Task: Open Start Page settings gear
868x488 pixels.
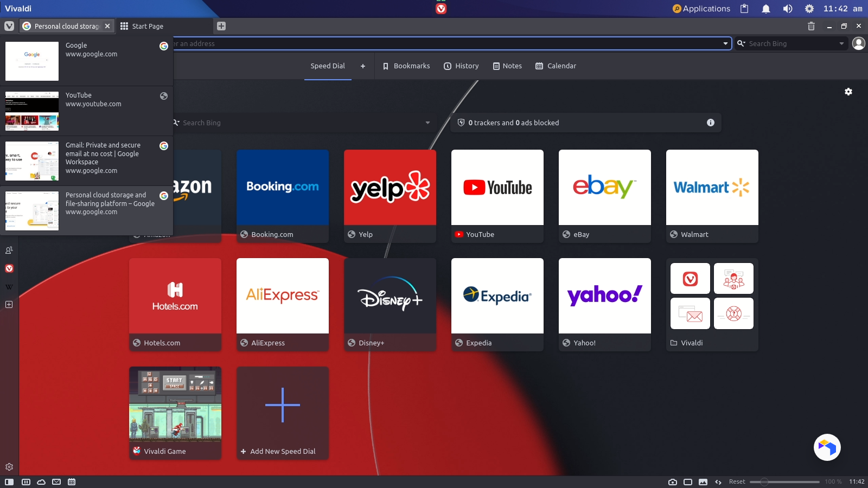Action: pos(848,92)
